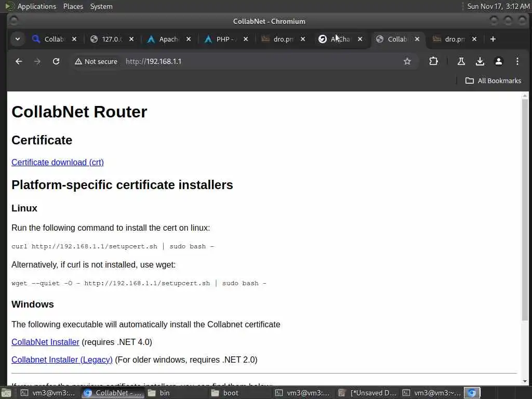Switch to the first Collab search tab
Image resolution: width=532 pixels, height=399 pixels.
[x=54, y=39]
